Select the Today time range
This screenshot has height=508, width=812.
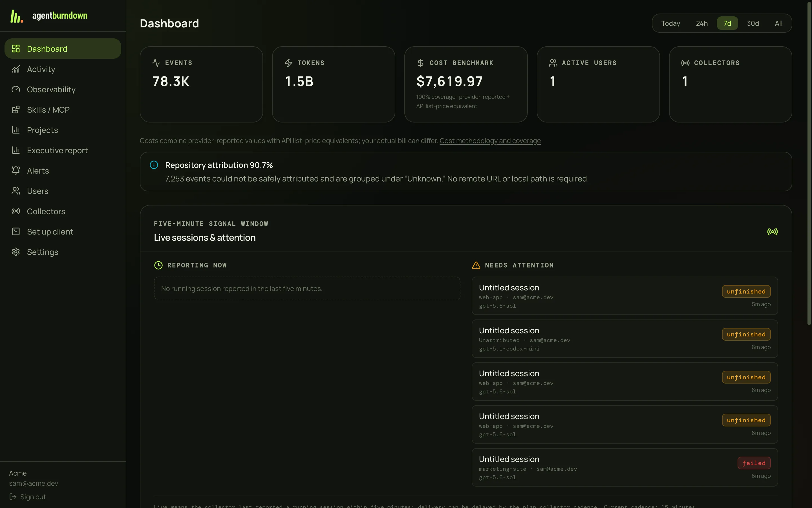670,23
